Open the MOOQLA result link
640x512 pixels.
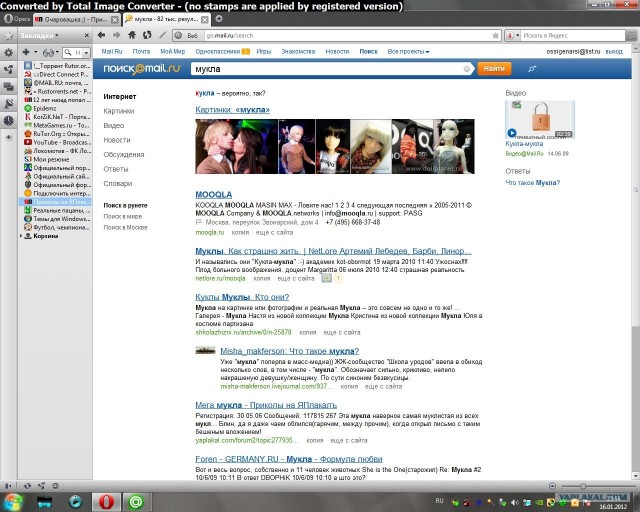213,195
